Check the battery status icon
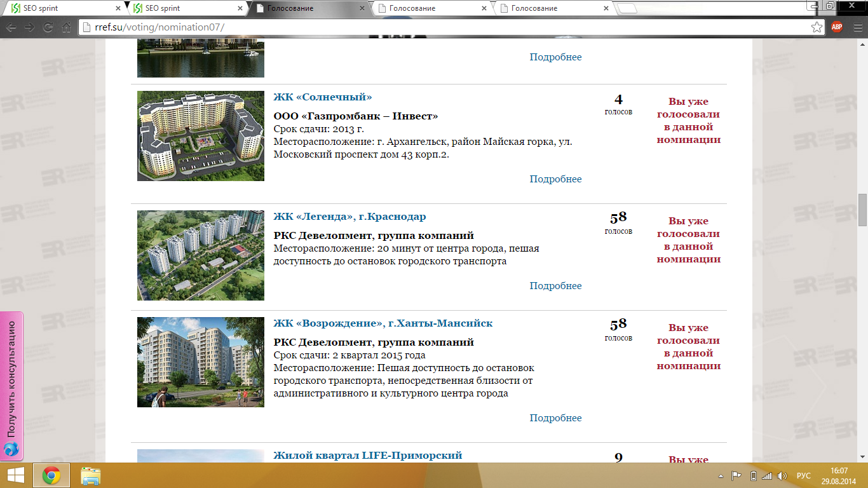 click(x=754, y=476)
